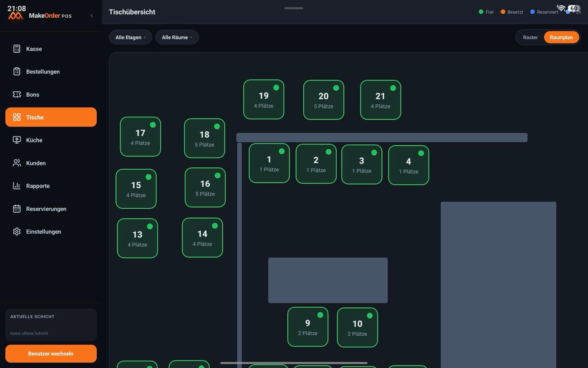The width and height of the screenshot is (588, 368).
Task: Show the Rapporte page
Action: coord(51,185)
